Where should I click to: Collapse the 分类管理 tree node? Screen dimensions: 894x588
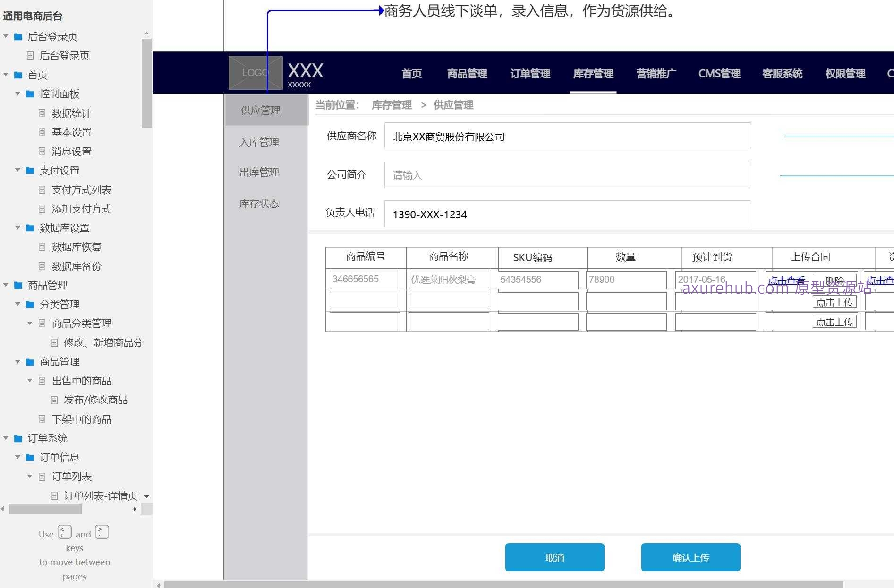tap(17, 304)
